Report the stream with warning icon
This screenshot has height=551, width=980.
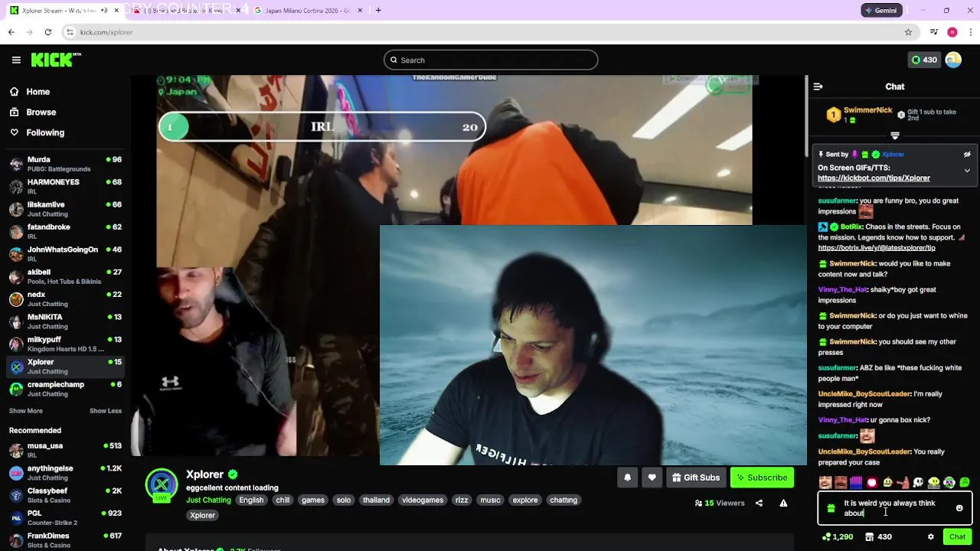(x=783, y=503)
